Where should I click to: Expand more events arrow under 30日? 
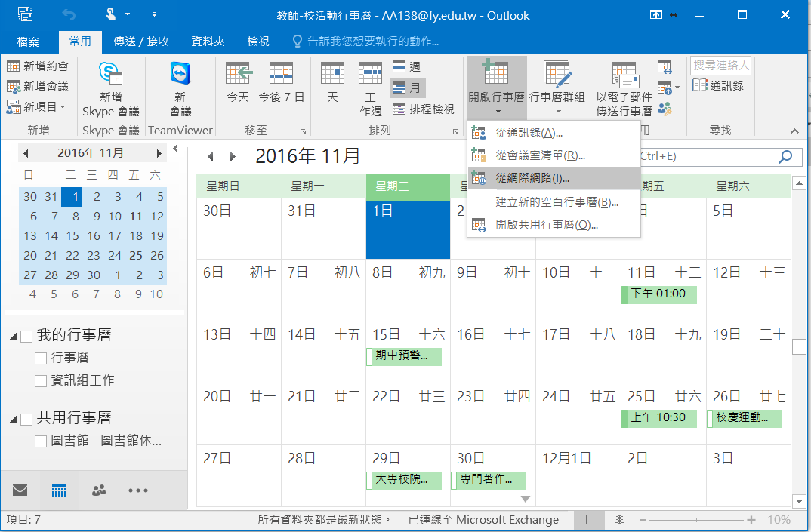[526, 499]
